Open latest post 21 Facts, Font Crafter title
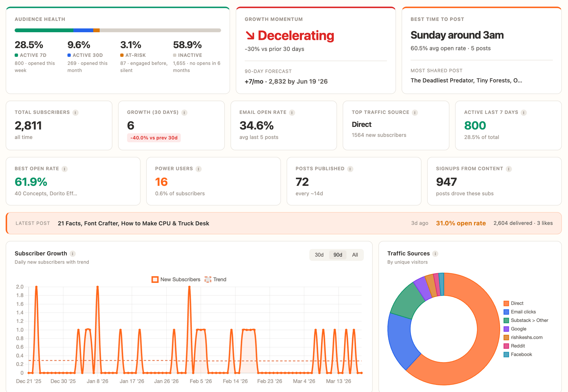The height and width of the screenshot is (392, 568). pos(133,223)
